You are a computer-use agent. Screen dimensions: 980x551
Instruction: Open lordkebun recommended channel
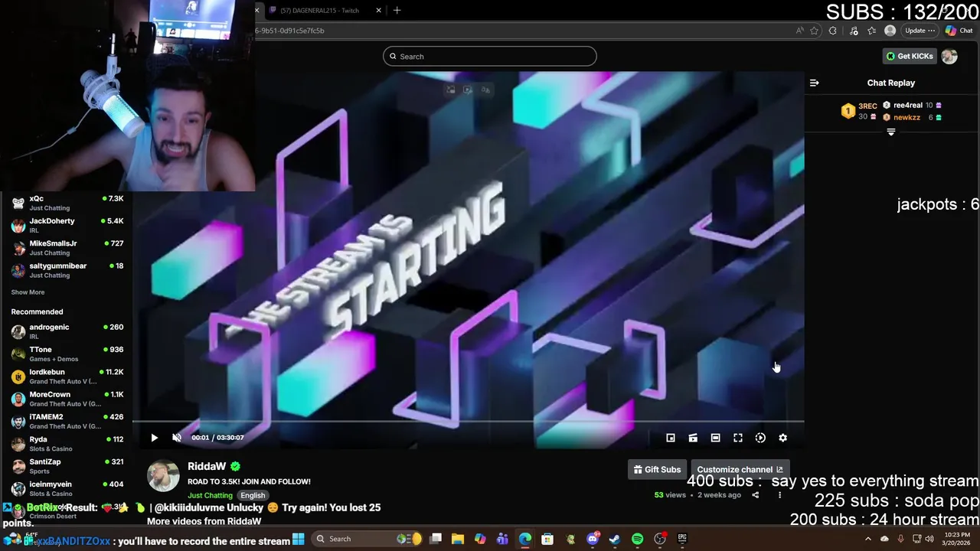click(x=67, y=376)
